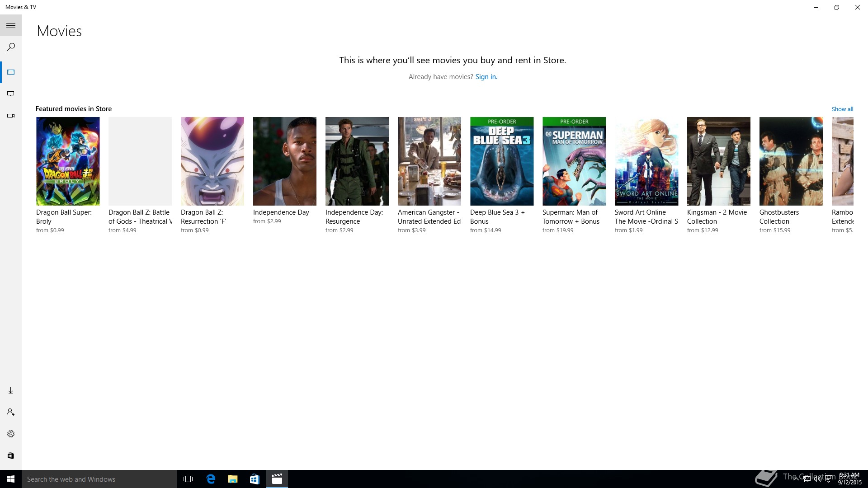Click the Windows Start button
Viewport: 868px width, 488px height.
(x=11, y=479)
